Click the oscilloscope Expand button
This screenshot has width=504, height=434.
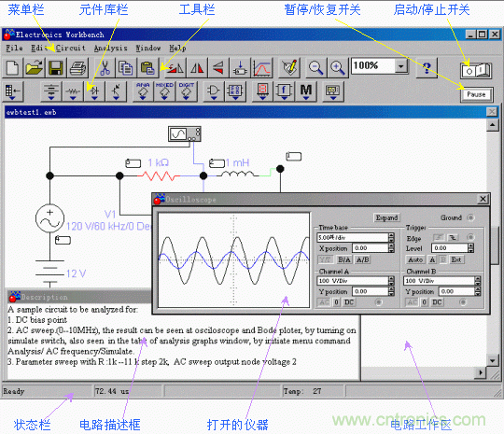point(386,217)
